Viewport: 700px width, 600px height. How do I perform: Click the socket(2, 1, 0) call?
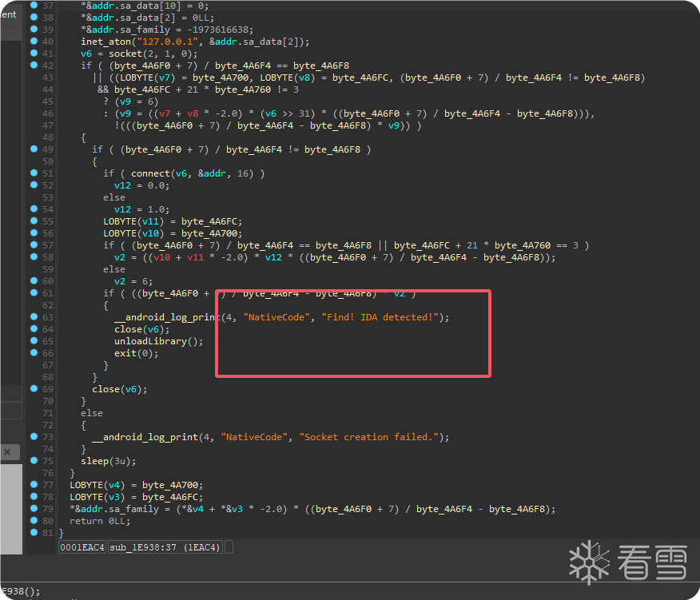coord(150,54)
